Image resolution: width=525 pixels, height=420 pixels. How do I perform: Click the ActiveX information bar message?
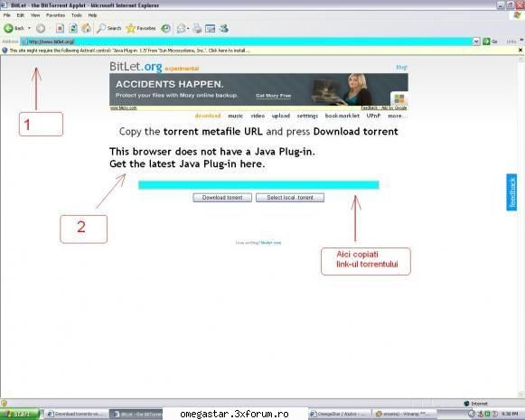click(x=129, y=51)
